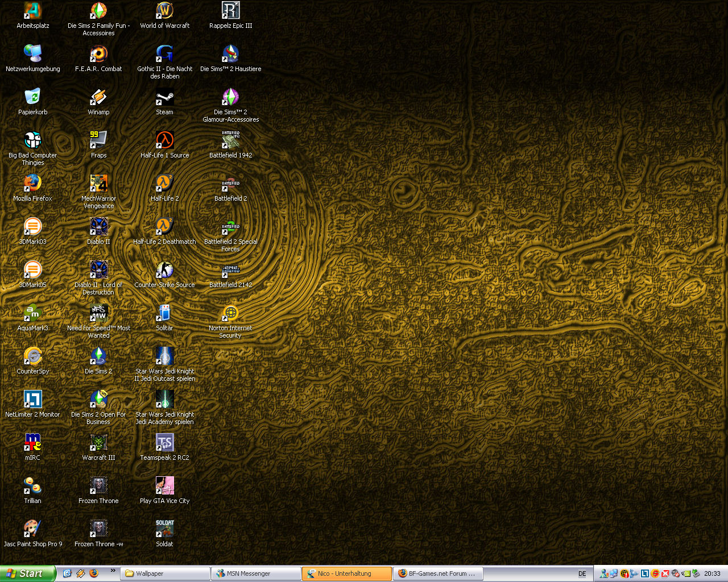Click Firefox in Quick Launch bar
The width and height of the screenshot is (728, 582).
click(x=94, y=573)
